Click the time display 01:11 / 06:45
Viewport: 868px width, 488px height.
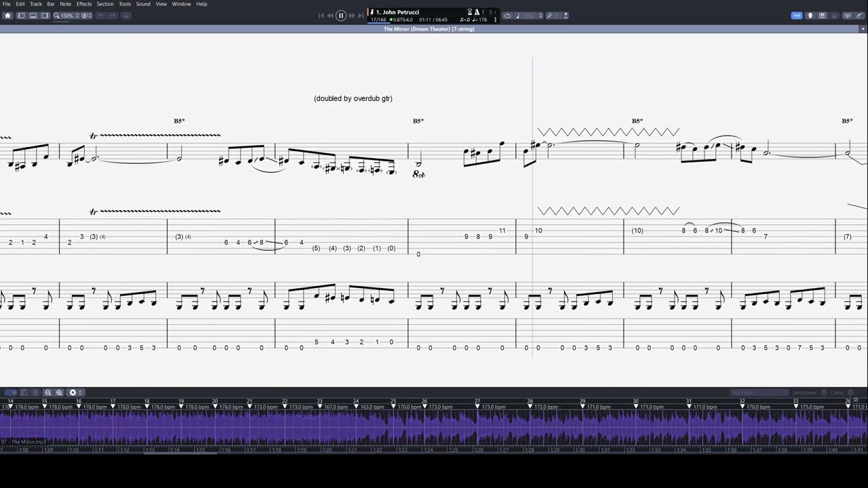(433, 20)
